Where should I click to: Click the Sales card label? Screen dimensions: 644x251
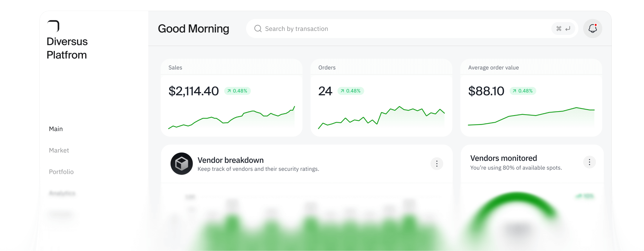point(175,68)
